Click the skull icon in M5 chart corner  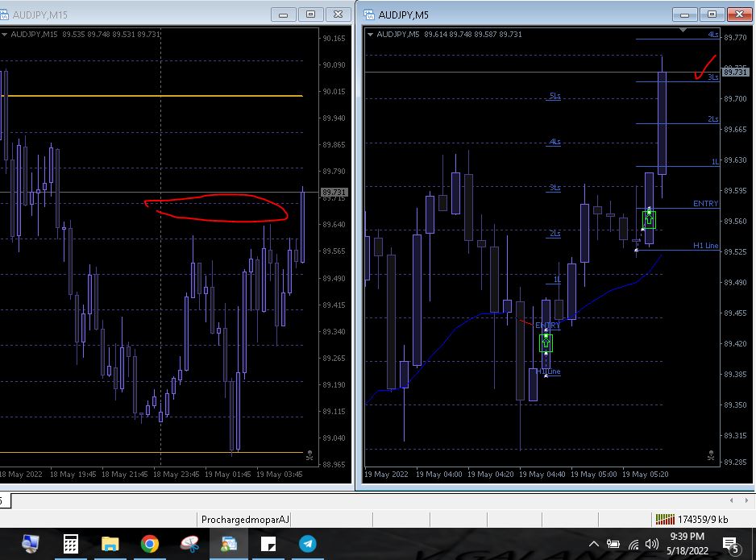[711, 455]
